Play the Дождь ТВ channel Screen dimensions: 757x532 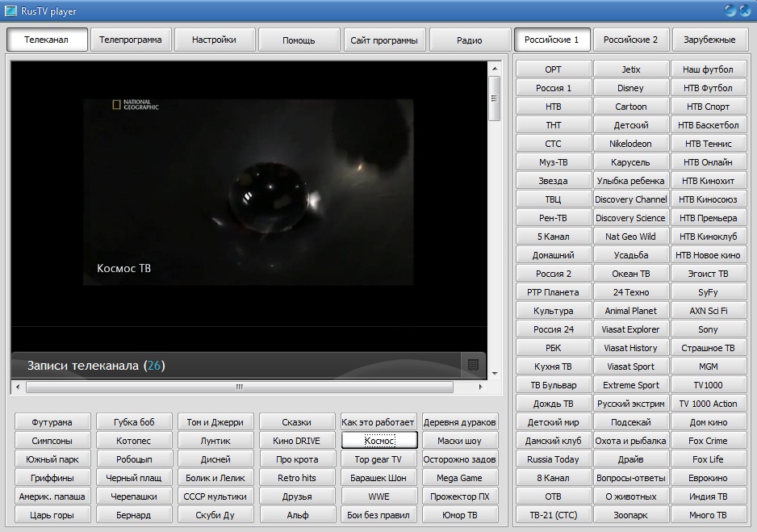(554, 404)
